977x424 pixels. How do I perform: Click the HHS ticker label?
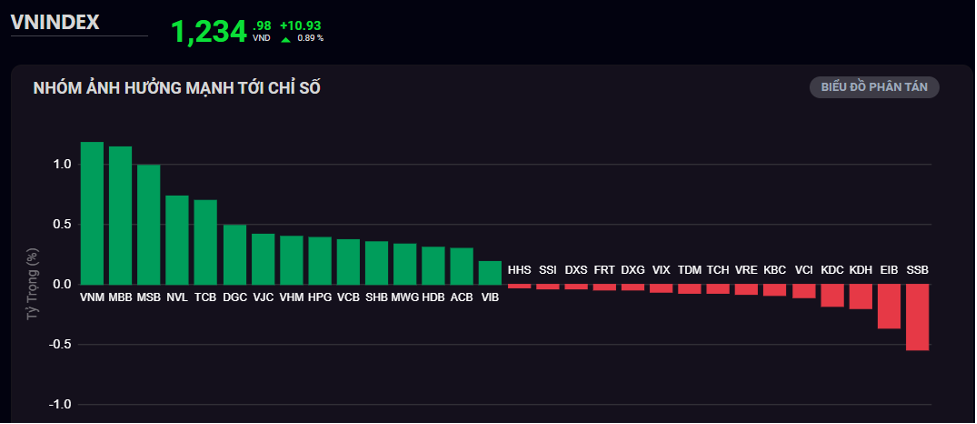(x=519, y=270)
